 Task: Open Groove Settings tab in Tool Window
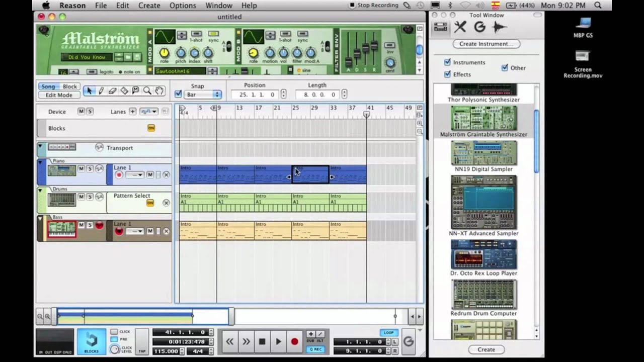click(479, 27)
